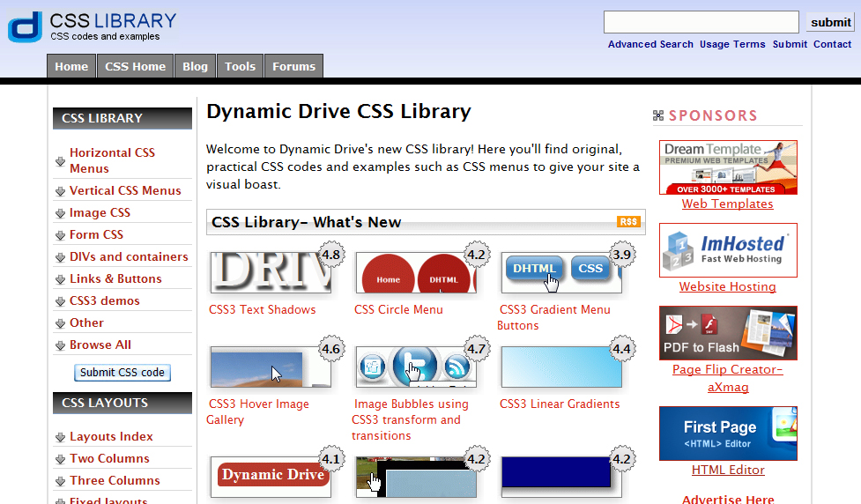Click arrow icon beside Horizontal CSS Menus

[x=61, y=161]
